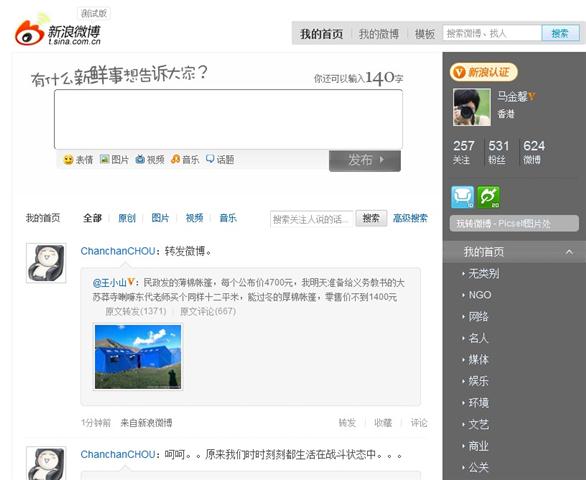586x480 pixels.
Task: Open the 531 粉丝 followers count
Action: point(499,152)
